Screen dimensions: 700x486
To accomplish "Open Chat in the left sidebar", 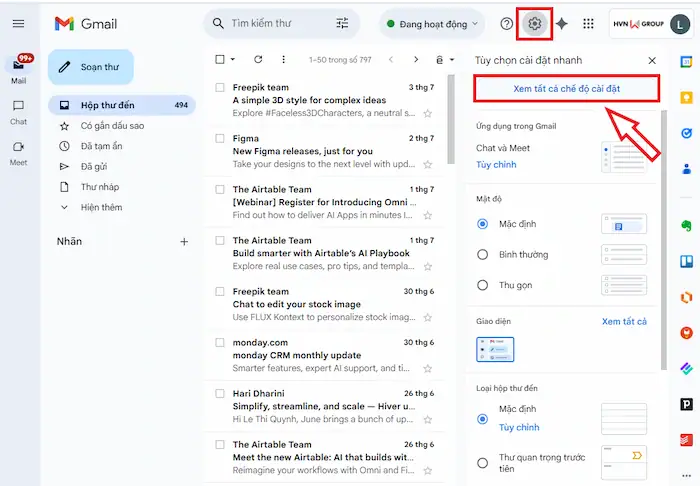I will [18, 111].
